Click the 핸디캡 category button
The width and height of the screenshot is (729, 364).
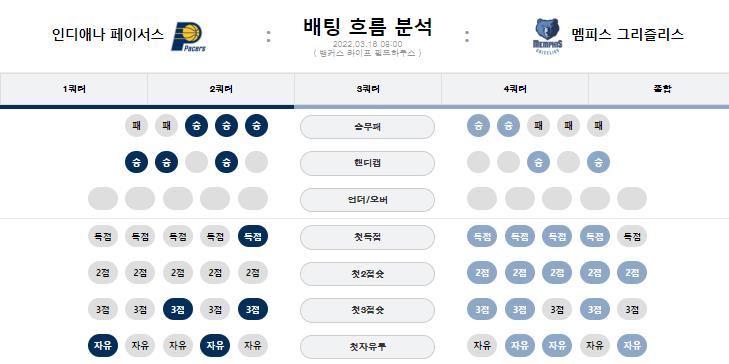click(x=367, y=163)
